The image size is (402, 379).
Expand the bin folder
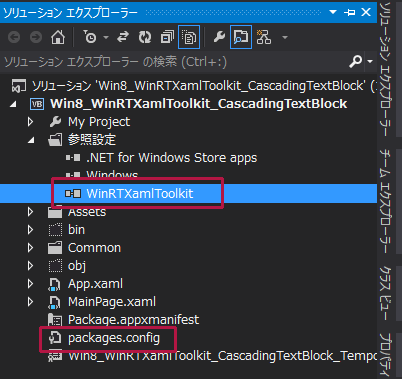[30, 230]
